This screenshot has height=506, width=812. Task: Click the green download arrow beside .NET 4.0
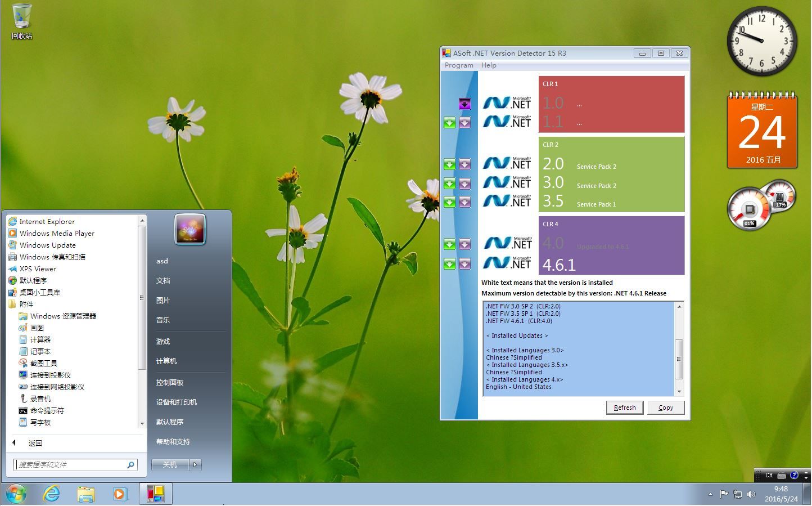pyautogui.click(x=449, y=244)
